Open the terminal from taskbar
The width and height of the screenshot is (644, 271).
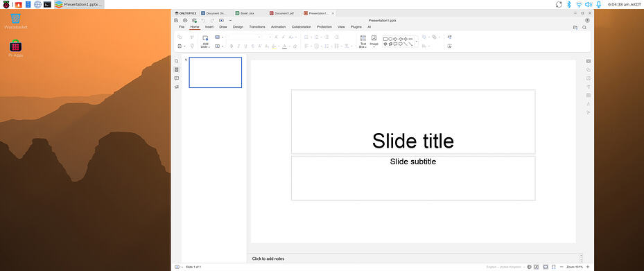tap(48, 4)
